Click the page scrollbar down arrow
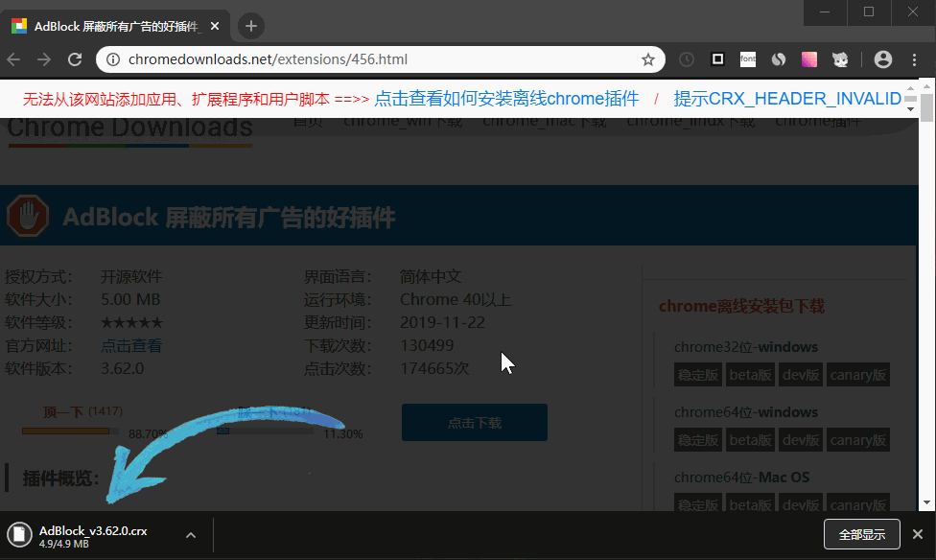 (x=926, y=502)
